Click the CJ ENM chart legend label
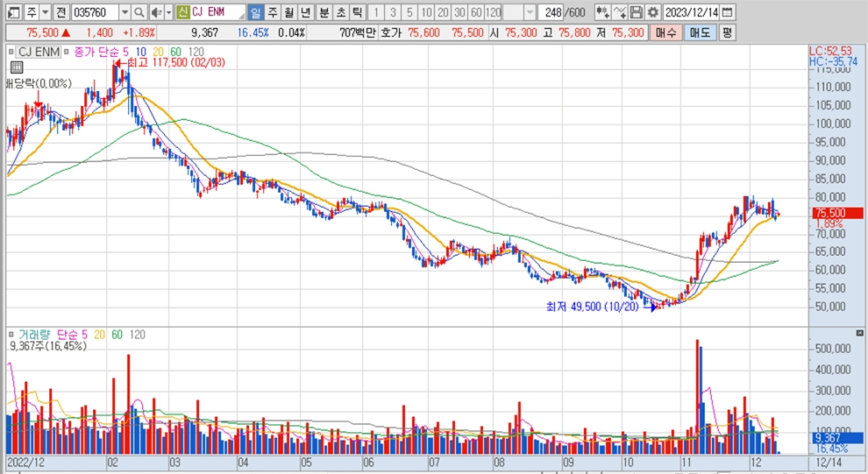This screenshot has width=868, height=474. 39,52
